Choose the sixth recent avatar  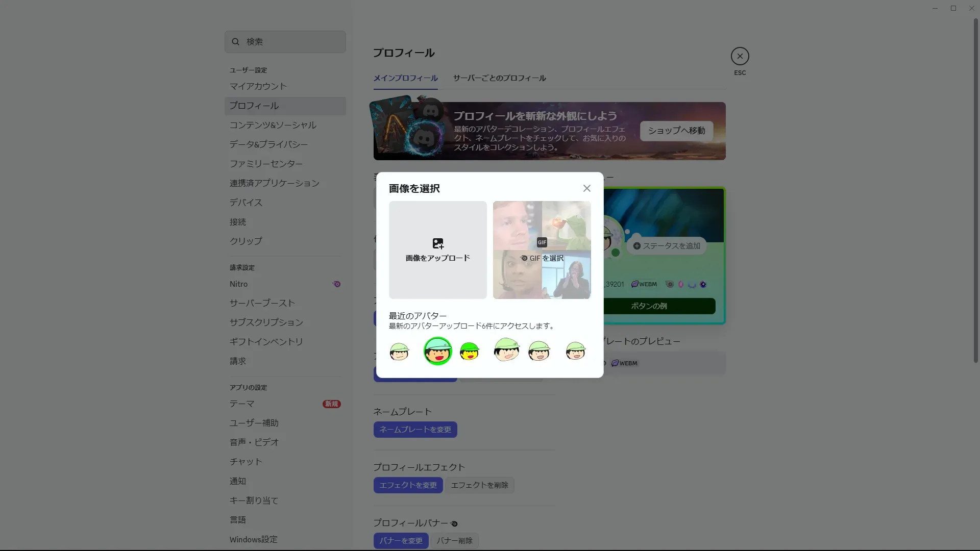tap(575, 351)
